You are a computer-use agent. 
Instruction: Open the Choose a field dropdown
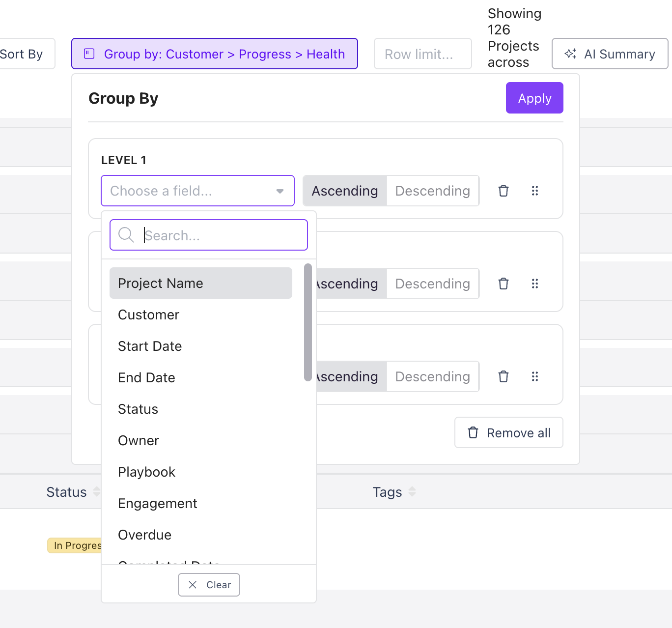pyautogui.click(x=197, y=191)
